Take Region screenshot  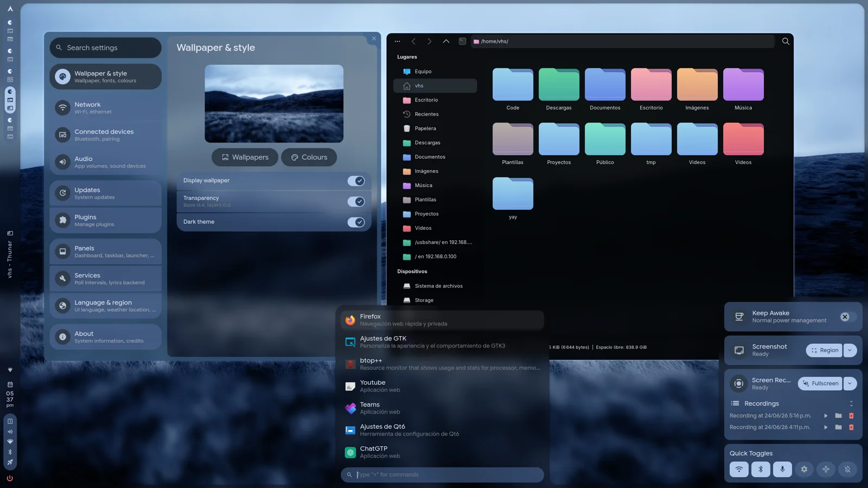824,350
